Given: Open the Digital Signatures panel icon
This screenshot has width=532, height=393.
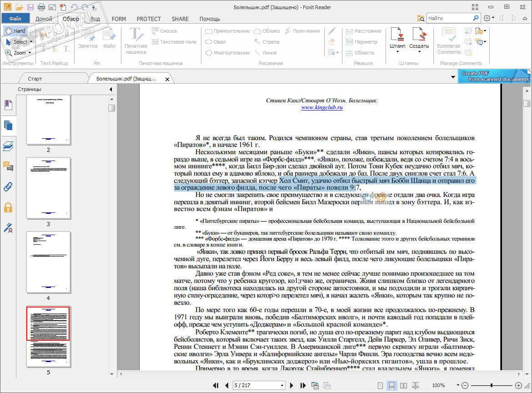Looking at the screenshot, I should (8, 228).
